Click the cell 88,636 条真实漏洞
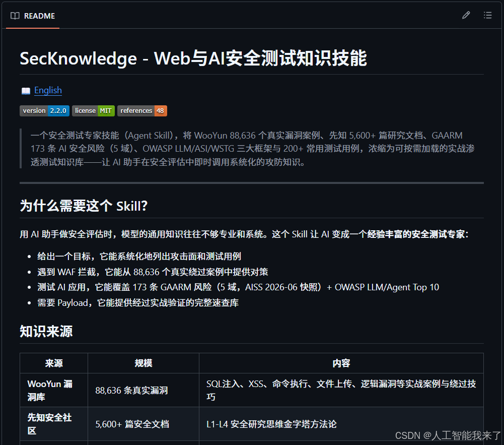The height and width of the screenshot is (445, 504). point(143,390)
